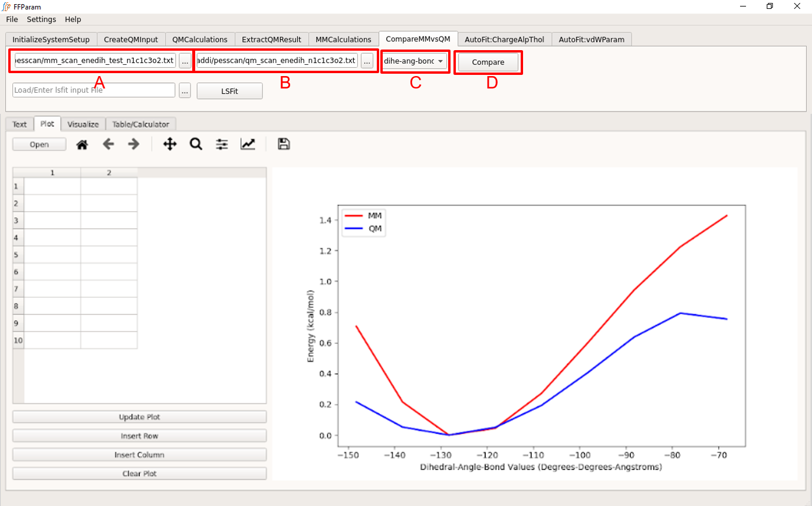The height and width of the screenshot is (506, 812).
Task: Switch to QMCalculations tab
Action: (x=200, y=40)
